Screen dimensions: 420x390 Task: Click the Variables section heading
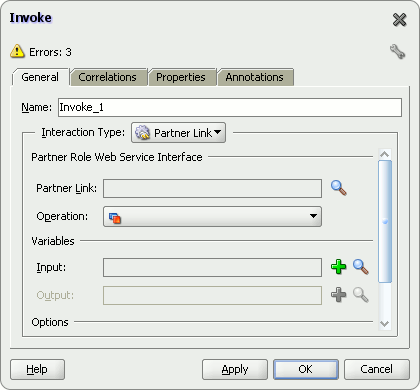coord(53,241)
